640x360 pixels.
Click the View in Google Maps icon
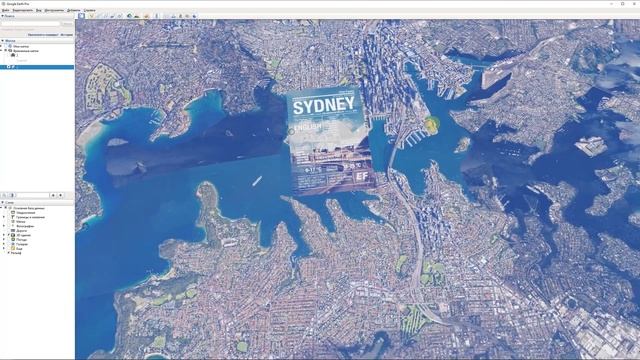pos(187,16)
